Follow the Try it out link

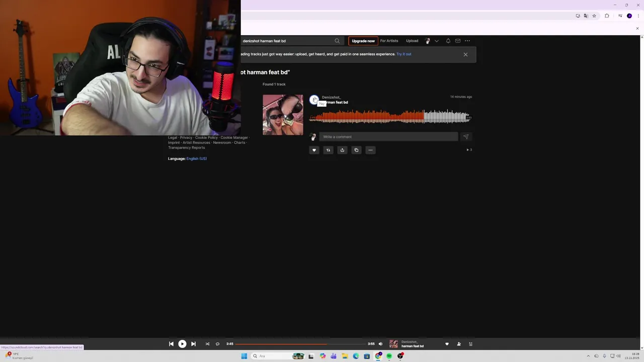click(x=404, y=54)
